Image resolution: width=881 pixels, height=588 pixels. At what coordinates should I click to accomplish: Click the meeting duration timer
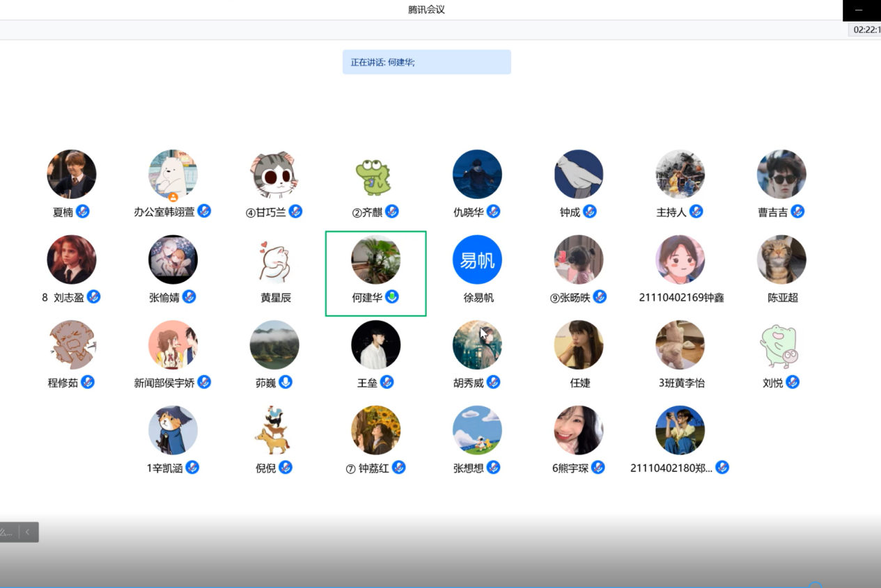(x=866, y=30)
